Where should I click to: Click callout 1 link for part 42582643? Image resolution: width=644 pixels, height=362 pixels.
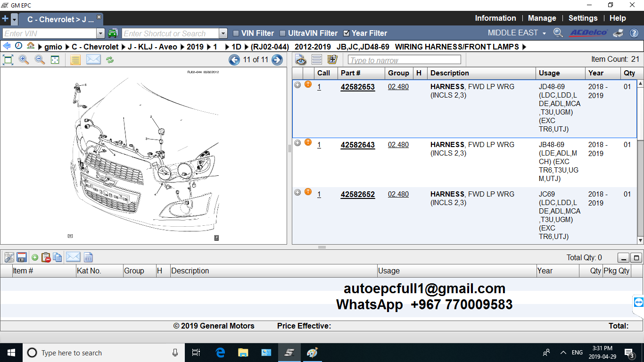319,145
